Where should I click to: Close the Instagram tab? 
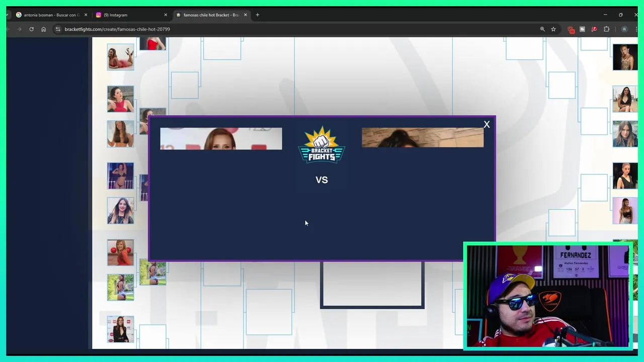click(x=166, y=15)
